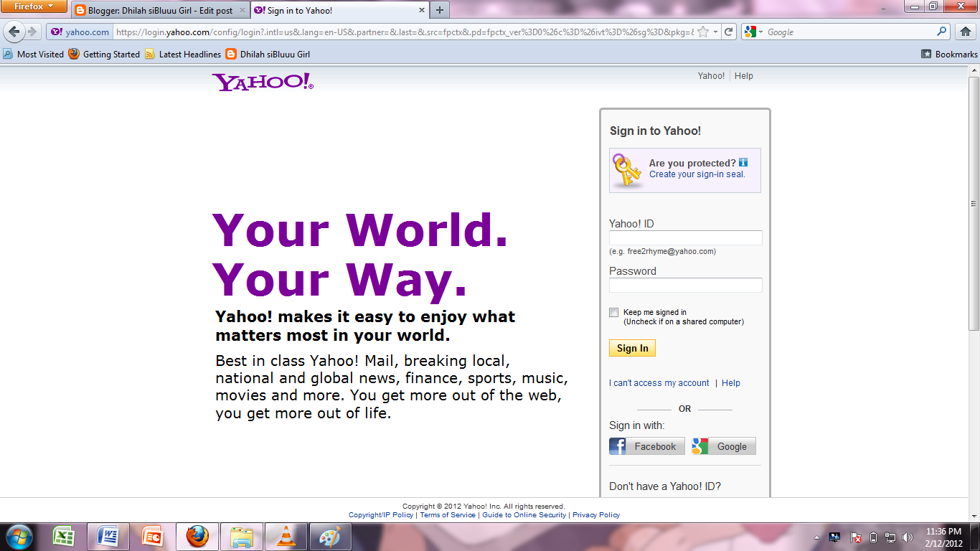Open Excel from the taskbar

tap(64, 537)
